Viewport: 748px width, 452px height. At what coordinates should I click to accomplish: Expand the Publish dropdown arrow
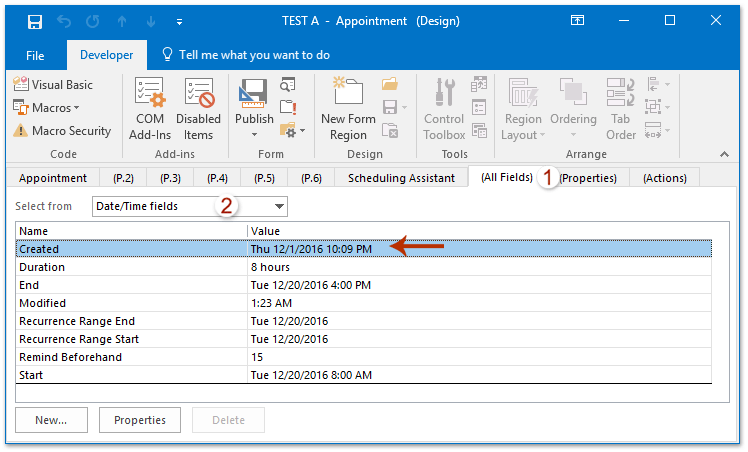pyautogui.click(x=254, y=135)
